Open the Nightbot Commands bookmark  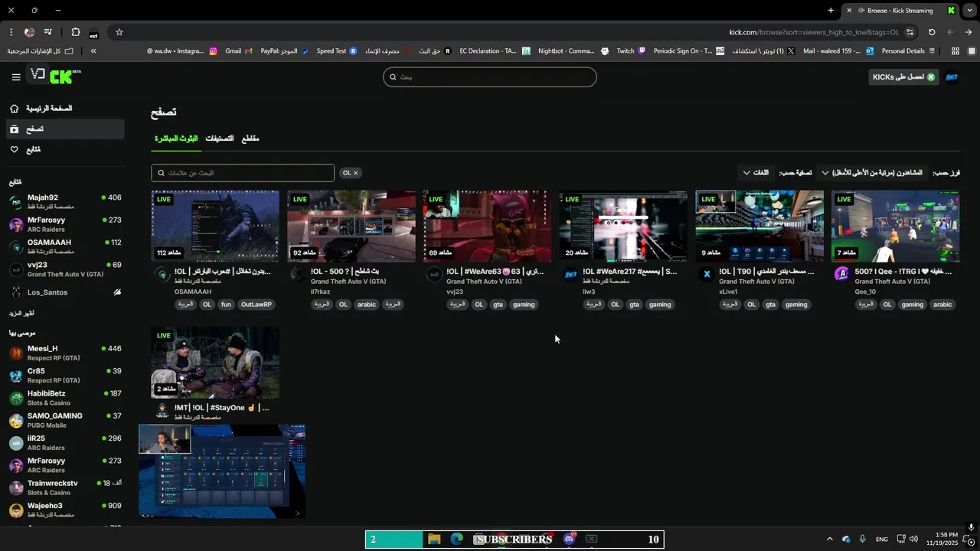tap(573, 51)
